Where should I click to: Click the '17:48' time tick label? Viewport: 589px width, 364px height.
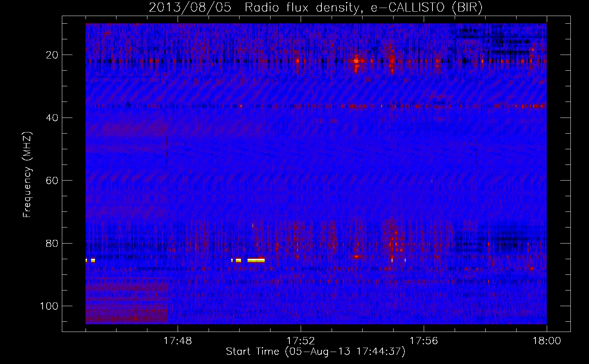[x=178, y=341]
